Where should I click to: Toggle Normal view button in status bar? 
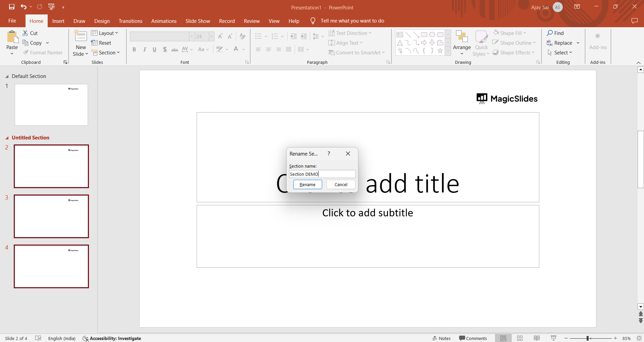click(503, 338)
